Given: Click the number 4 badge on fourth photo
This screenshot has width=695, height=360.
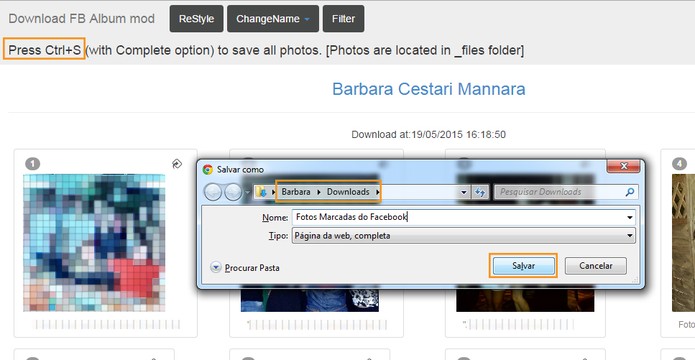Looking at the screenshot, I should tap(679, 164).
